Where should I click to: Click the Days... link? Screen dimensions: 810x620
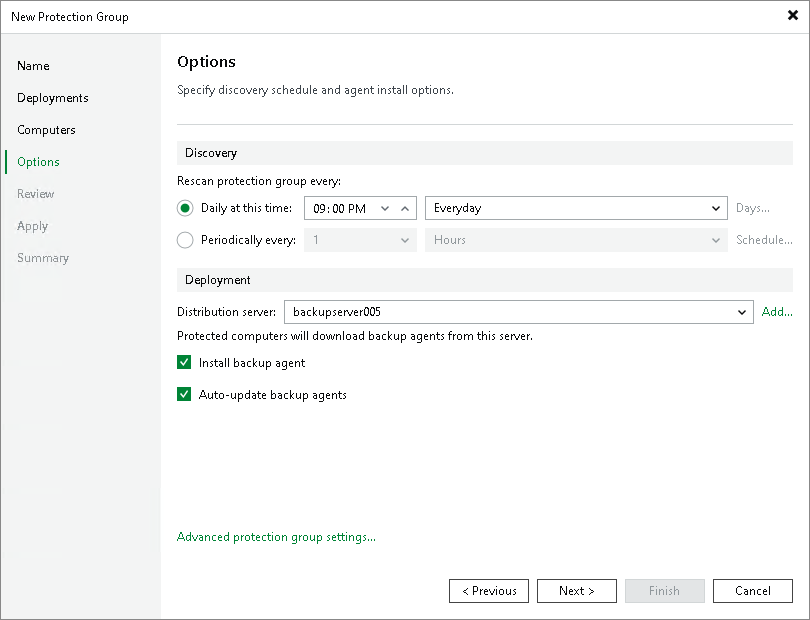(x=753, y=208)
